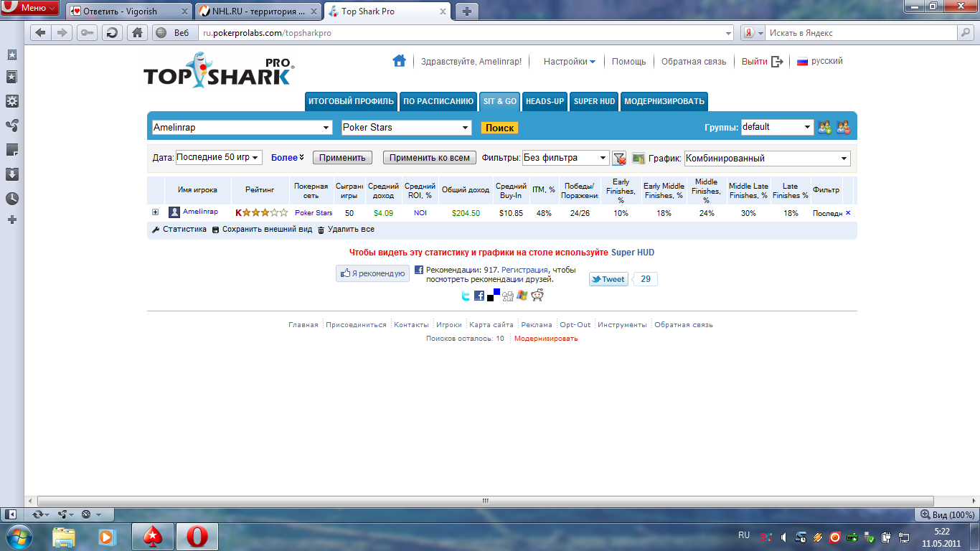Expand the Amelinrap row with the plus box
The image size is (980, 551).
155,212
